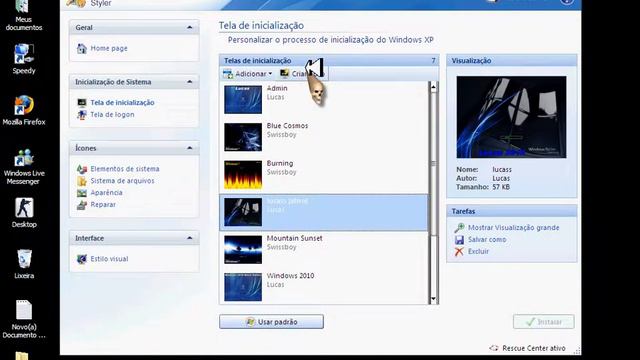Click the Rescue Center icon
640x360 pixels.
point(494,348)
